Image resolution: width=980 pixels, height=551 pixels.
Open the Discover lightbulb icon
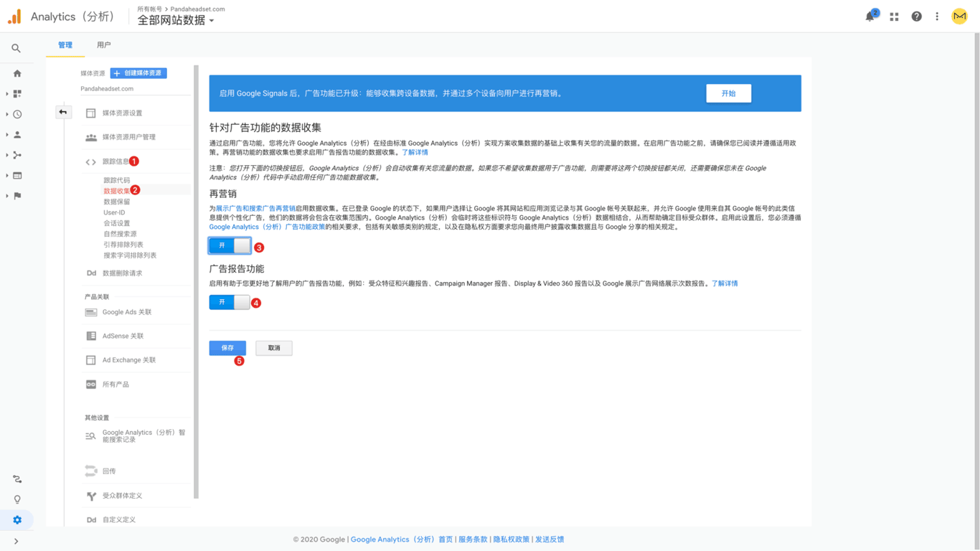click(x=17, y=499)
